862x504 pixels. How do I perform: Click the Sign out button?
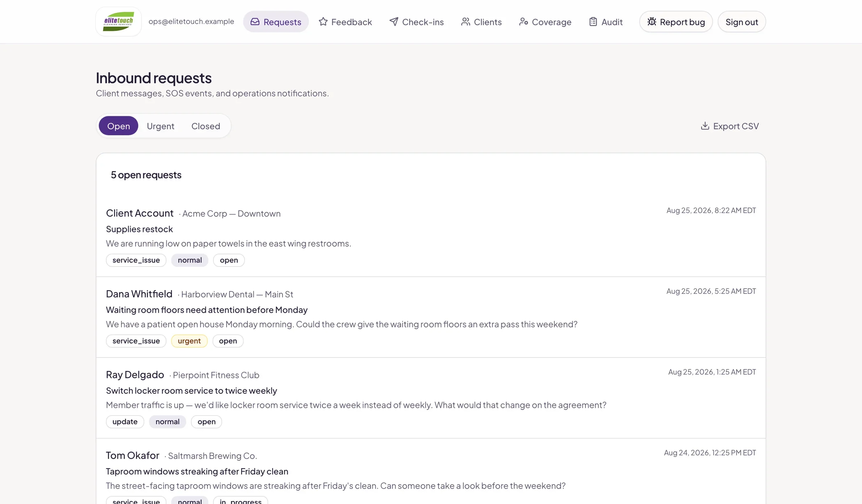[742, 22]
